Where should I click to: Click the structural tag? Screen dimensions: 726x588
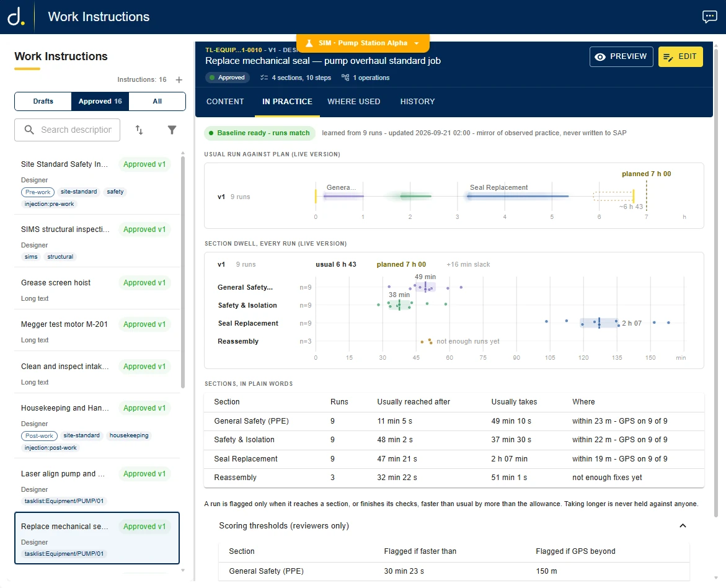tap(60, 257)
